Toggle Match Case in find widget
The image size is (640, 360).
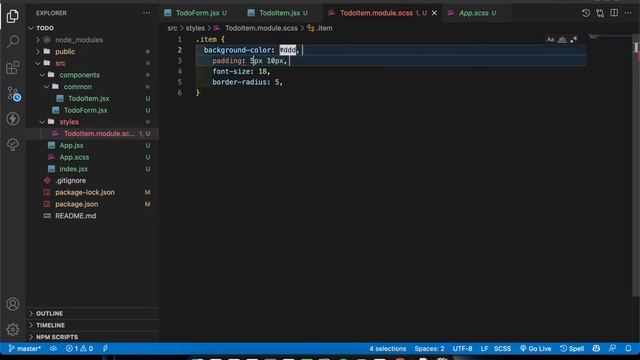(550, 40)
